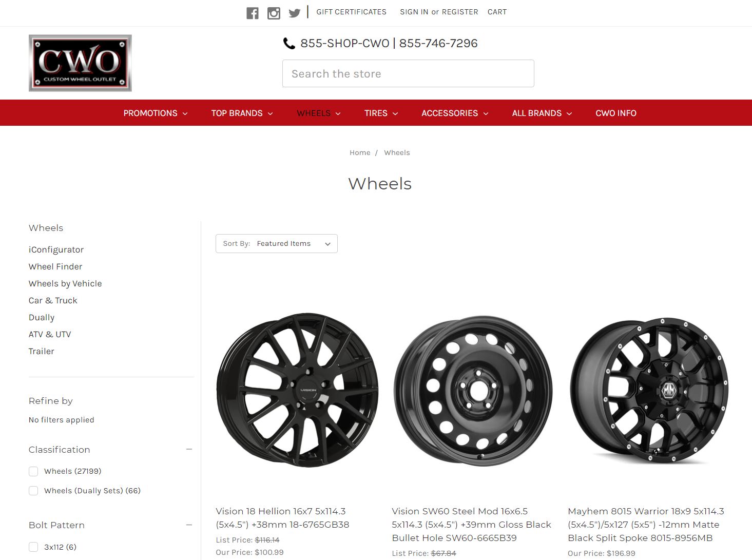Open the All Brands menu
The height and width of the screenshot is (560, 752).
point(542,113)
